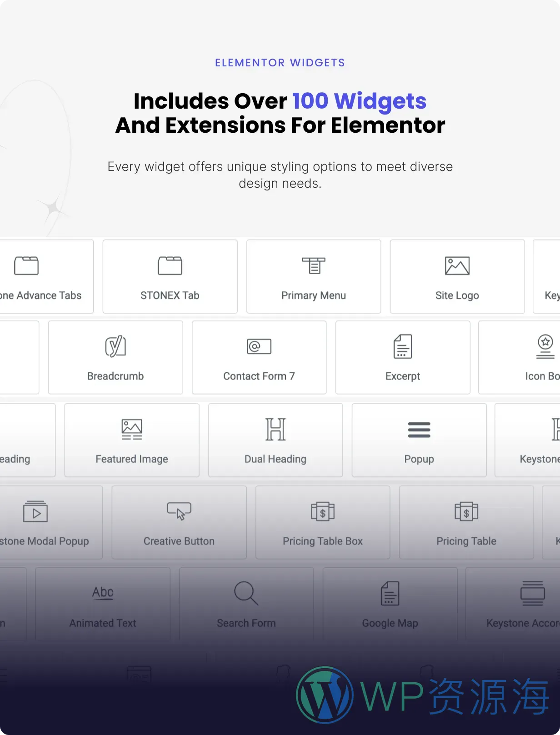Viewport: 560px width, 735px height.
Task: Open the Pricing Table widget icon
Action: [x=466, y=511]
